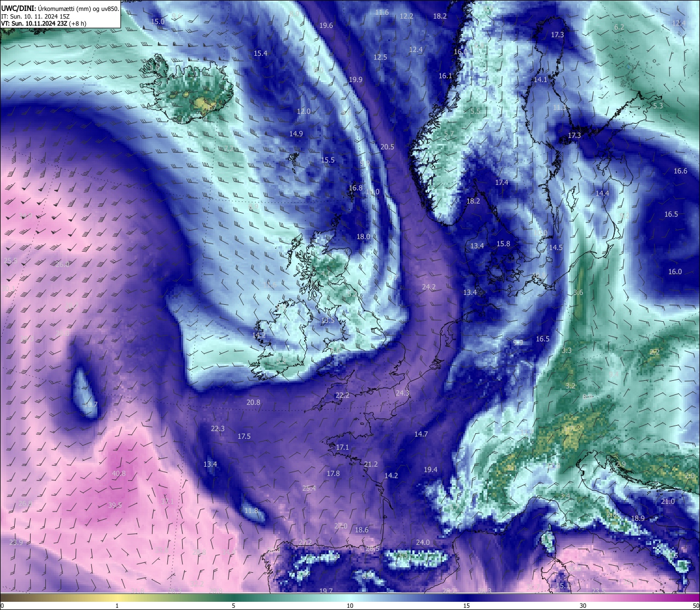This screenshot has height=610, width=700.
Task: Click the 12.5 map value
Action: click(380, 57)
